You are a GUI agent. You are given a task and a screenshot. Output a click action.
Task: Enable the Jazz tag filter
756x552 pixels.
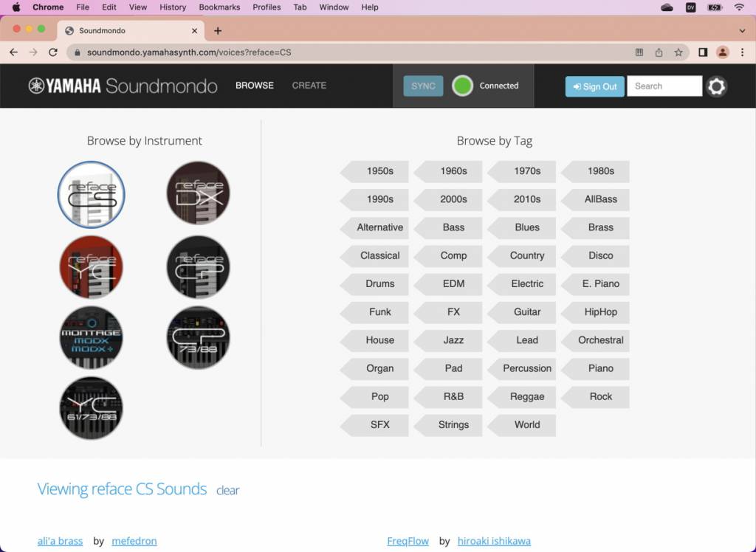coord(453,340)
